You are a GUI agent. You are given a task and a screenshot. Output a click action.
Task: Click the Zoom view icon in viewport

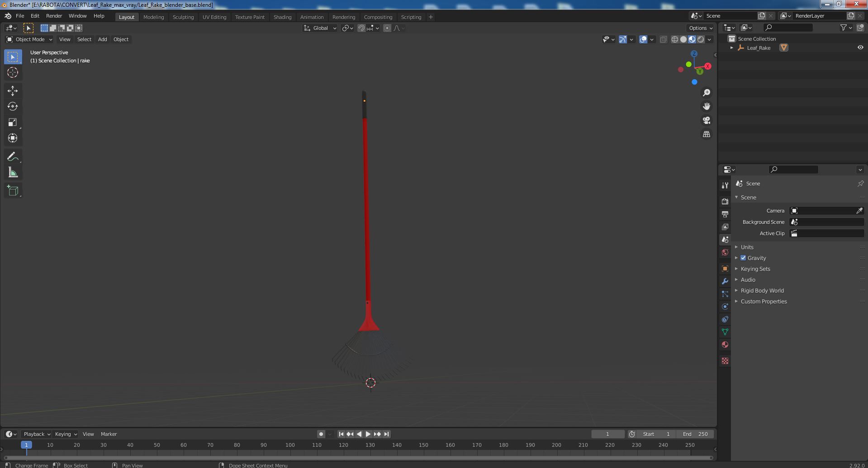coord(706,93)
